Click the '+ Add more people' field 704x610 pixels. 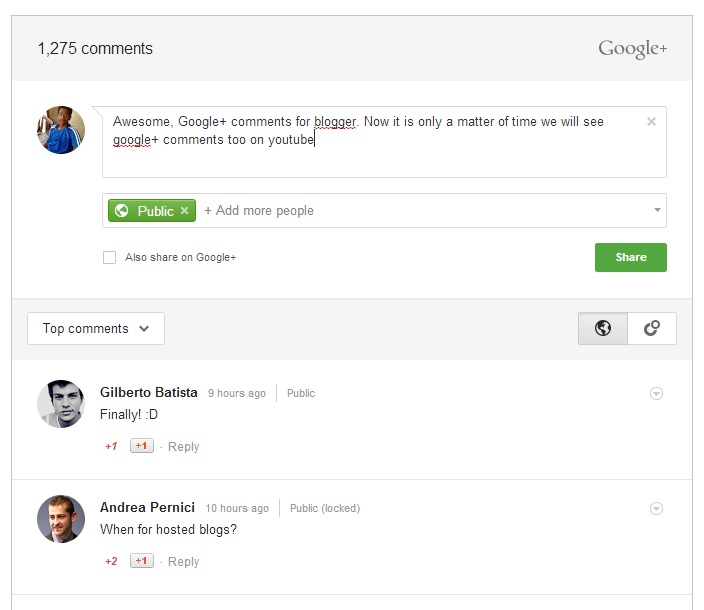click(x=259, y=211)
